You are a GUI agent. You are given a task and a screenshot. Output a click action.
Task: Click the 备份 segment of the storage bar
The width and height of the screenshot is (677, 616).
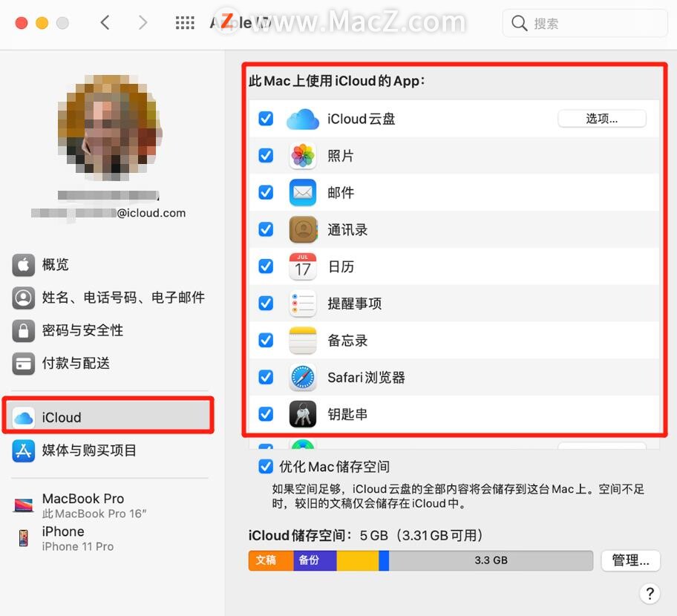coord(315,560)
